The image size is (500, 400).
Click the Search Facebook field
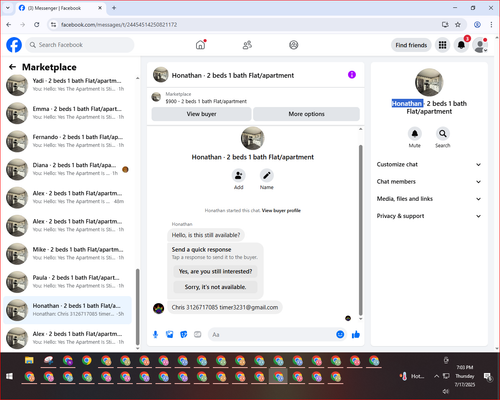[80, 45]
